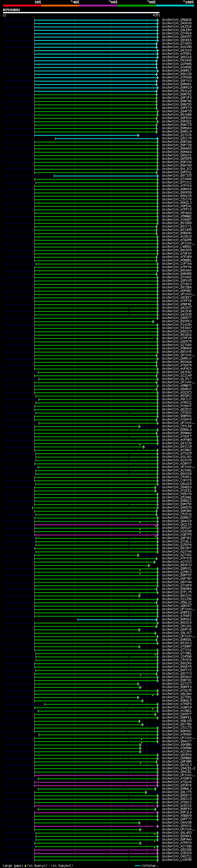Click hit label UniRef100_B6UCK8
The width and height of the screenshot is (197, 868).
point(177,474)
